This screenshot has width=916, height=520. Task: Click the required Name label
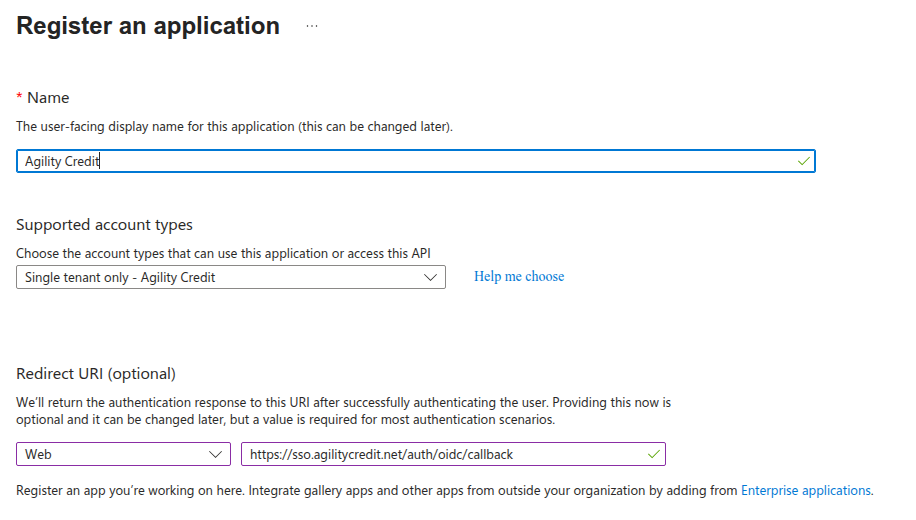pos(43,98)
